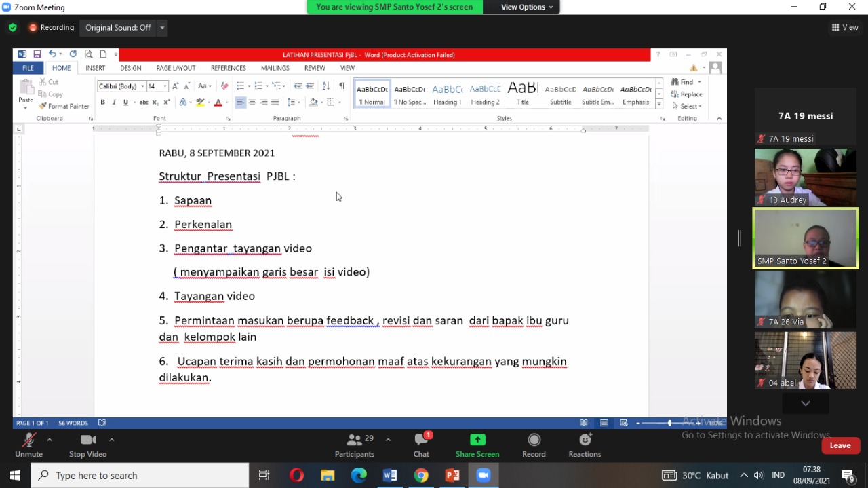
Task: Sort the paragraph text A to Z
Action: [325, 86]
